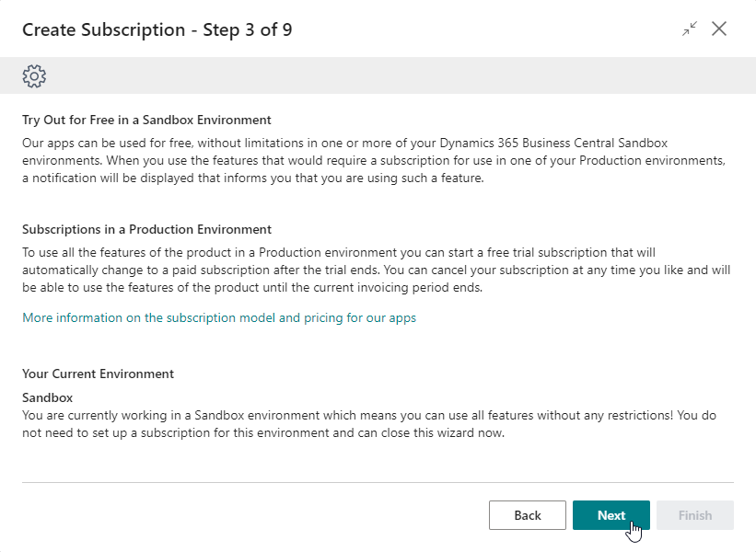Go back with the Back button

click(528, 515)
